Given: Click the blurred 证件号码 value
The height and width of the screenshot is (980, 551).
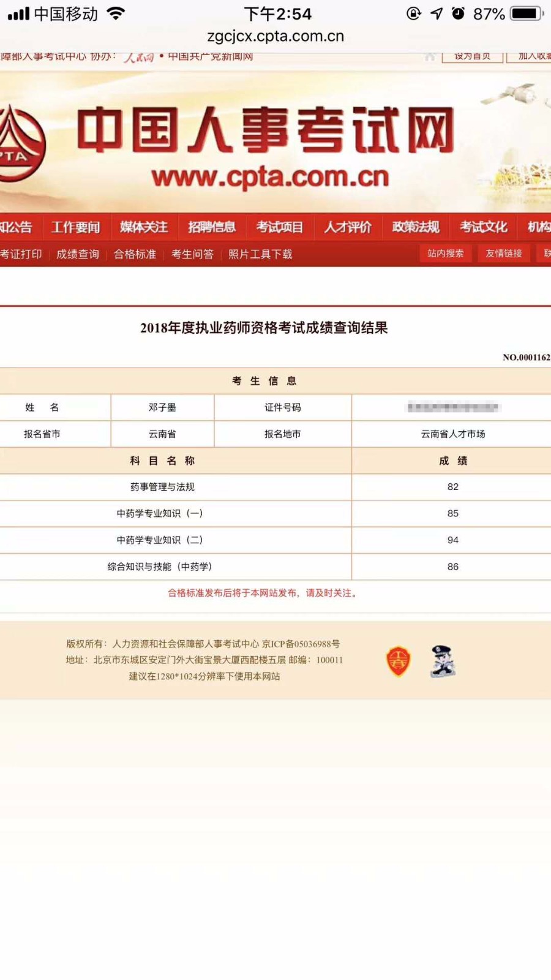Looking at the screenshot, I should [453, 407].
